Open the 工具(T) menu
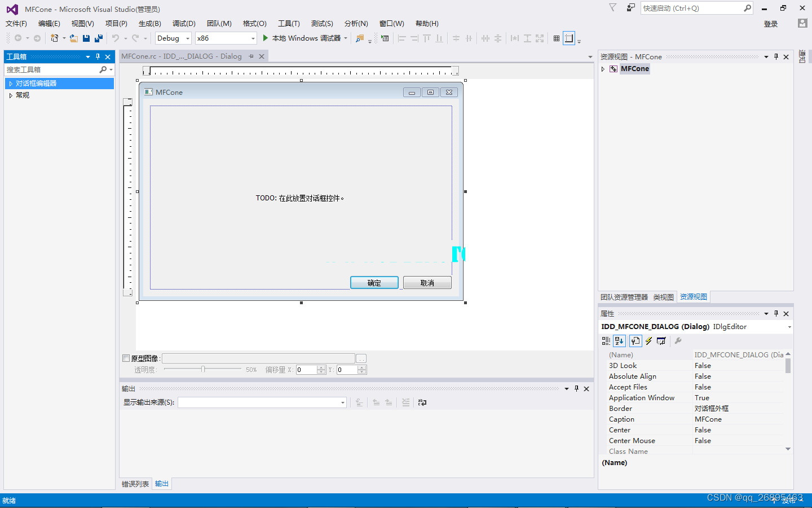This screenshot has height=508, width=812. tap(289, 23)
